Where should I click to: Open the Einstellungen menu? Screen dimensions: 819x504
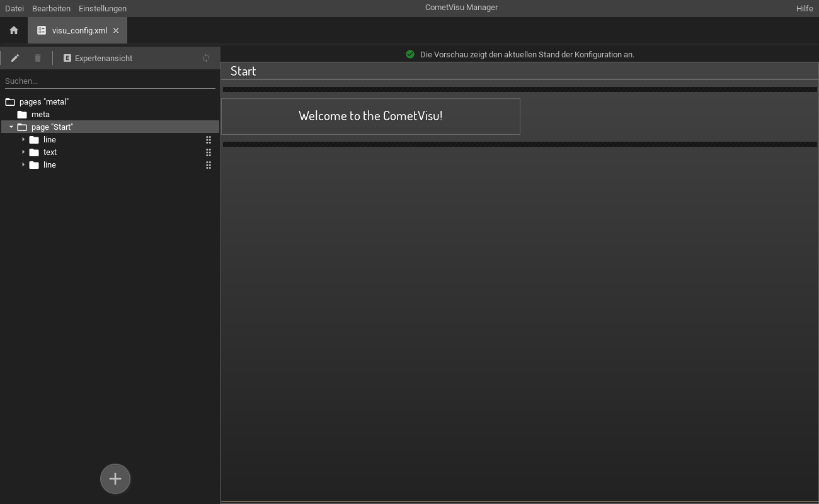(x=103, y=8)
